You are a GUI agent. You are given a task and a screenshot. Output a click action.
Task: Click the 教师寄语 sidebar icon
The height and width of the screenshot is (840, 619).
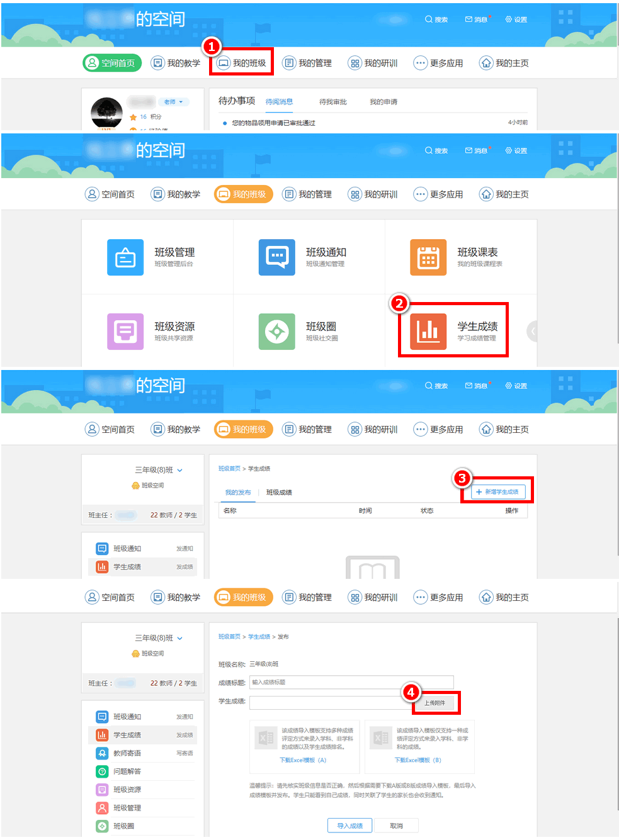coord(102,753)
